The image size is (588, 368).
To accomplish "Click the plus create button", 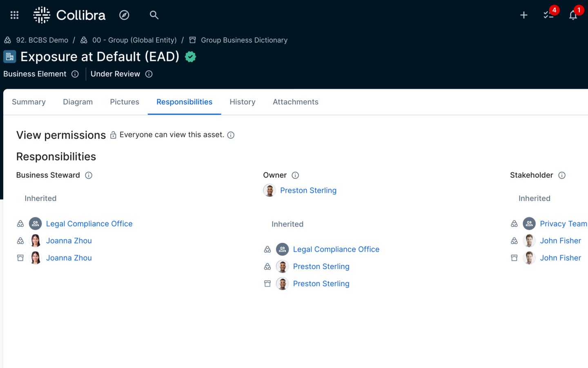I will (x=524, y=15).
